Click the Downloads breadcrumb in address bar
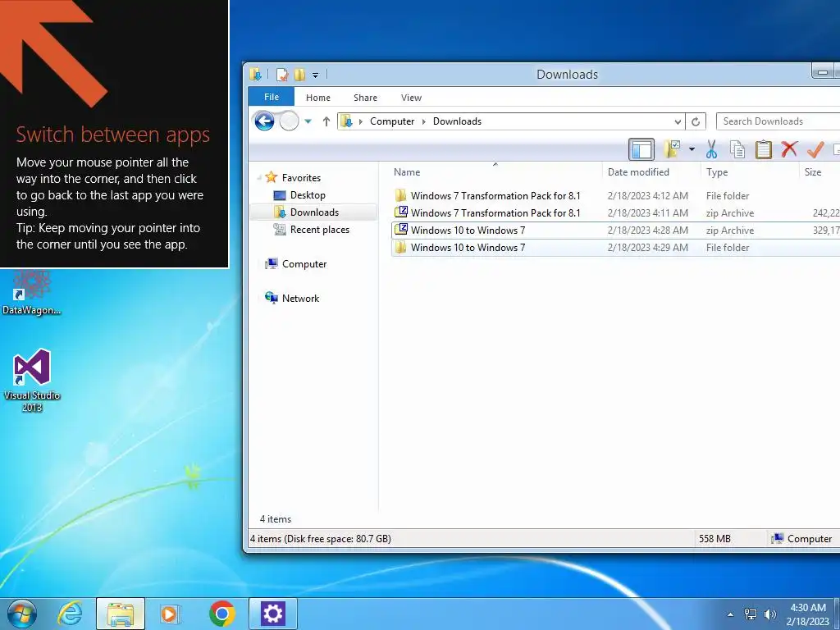 point(457,121)
